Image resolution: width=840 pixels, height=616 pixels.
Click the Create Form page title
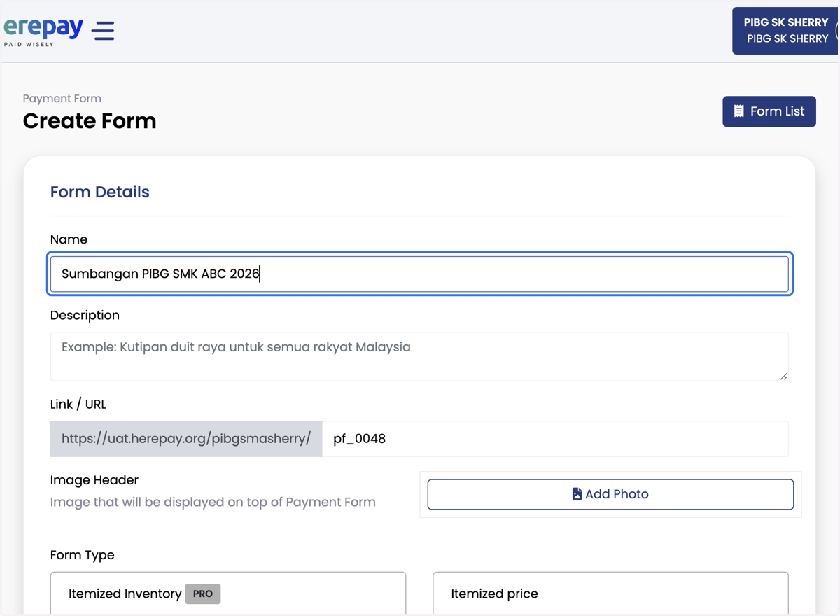click(x=90, y=121)
